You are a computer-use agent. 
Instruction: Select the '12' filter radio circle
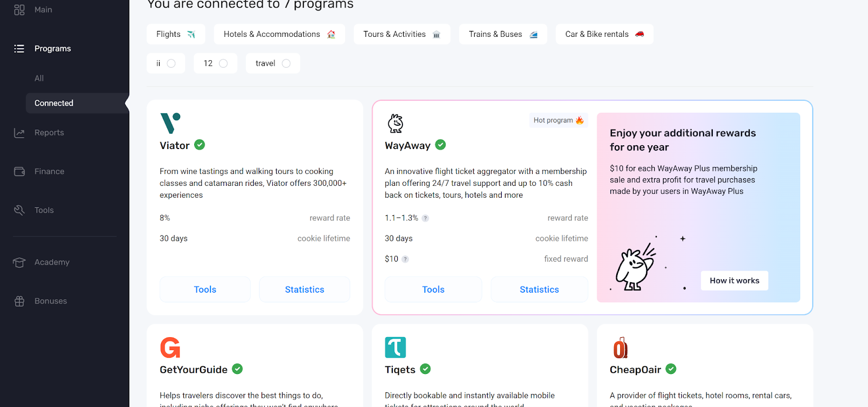[223, 63]
